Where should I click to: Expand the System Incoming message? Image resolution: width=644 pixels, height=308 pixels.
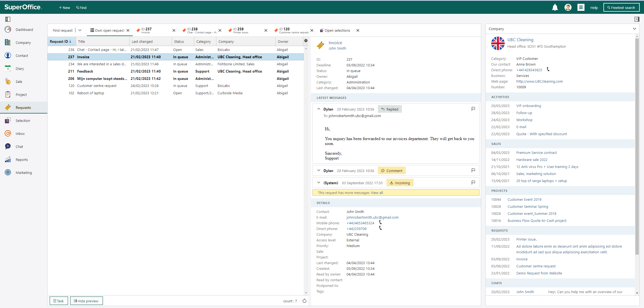pyautogui.click(x=319, y=183)
